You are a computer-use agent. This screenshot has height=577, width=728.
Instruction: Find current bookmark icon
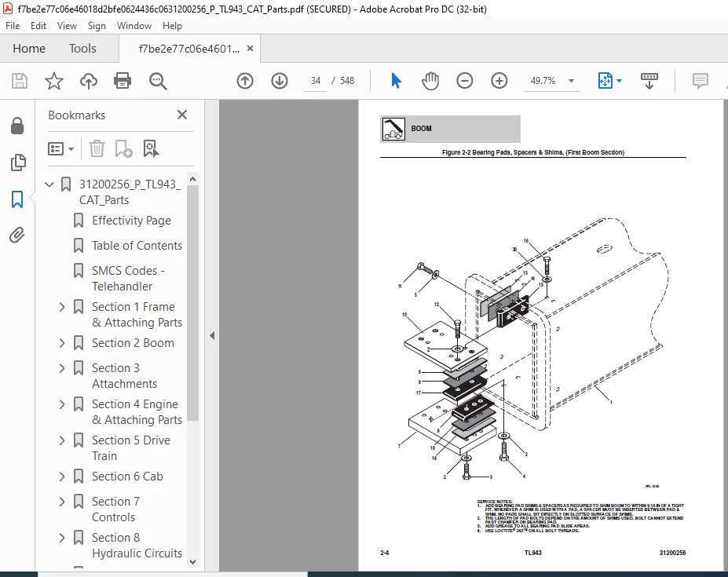(x=151, y=148)
